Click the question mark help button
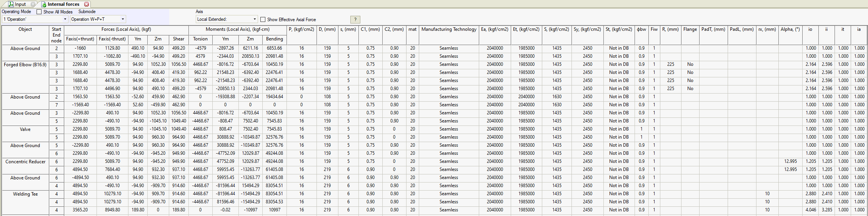Viewport: 868px width, 216px height. point(355,19)
